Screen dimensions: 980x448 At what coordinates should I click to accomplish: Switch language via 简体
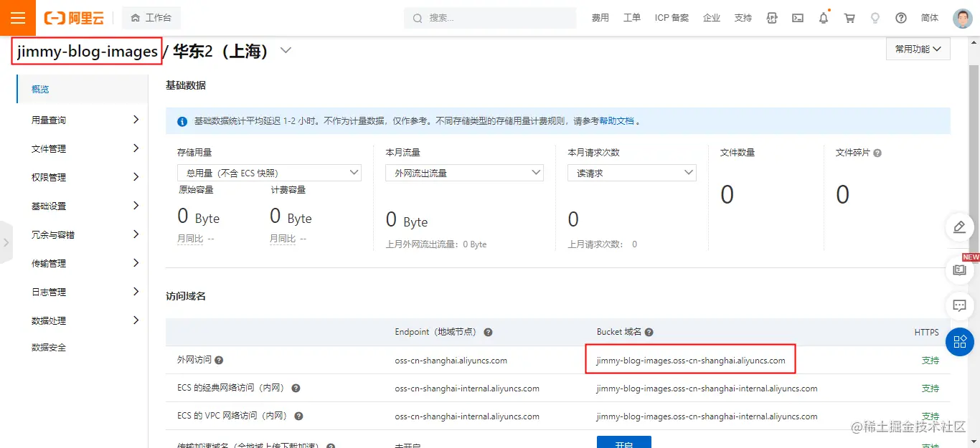[x=930, y=18]
